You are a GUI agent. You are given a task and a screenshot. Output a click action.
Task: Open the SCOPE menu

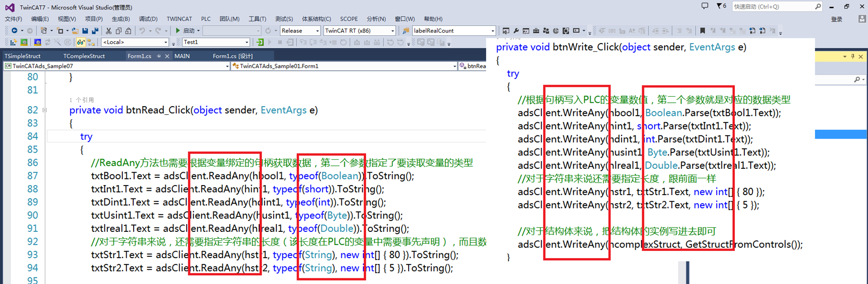click(x=349, y=19)
